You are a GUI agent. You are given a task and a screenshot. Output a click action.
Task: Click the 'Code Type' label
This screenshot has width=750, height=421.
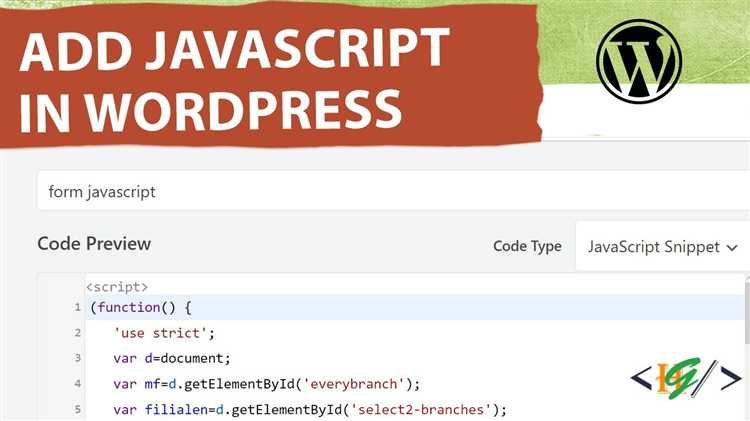click(x=527, y=246)
